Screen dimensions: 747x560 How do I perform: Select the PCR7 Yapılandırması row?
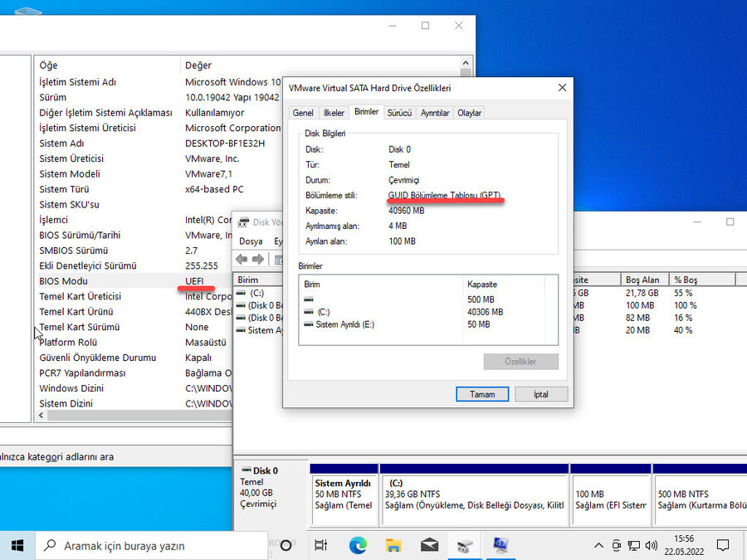pos(134,373)
